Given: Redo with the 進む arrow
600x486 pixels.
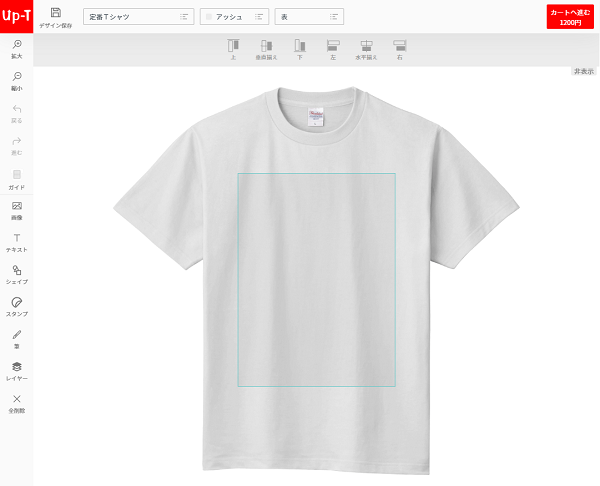Looking at the screenshot, I should [x=16, y=146].
